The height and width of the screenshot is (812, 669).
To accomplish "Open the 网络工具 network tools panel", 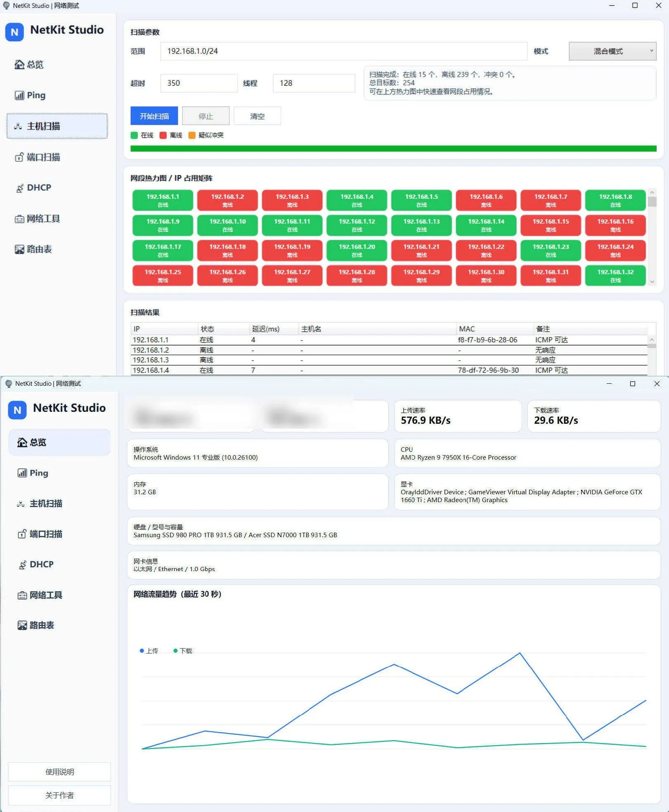I will (43, 219).
